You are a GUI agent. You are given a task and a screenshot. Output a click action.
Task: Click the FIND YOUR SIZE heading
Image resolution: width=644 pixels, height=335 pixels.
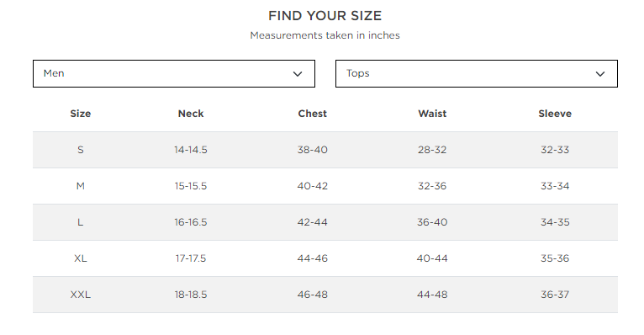pyautogui.click(x=325, y=16)
